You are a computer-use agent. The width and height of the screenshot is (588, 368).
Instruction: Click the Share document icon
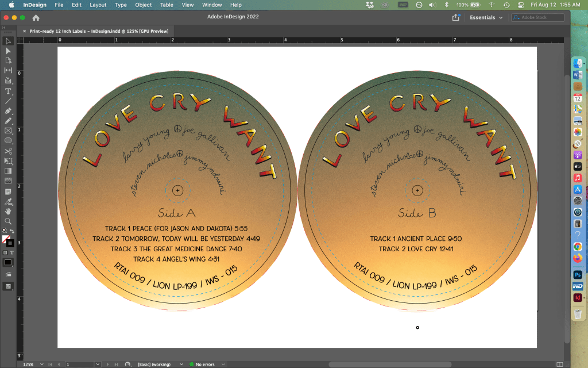[456, 18]
